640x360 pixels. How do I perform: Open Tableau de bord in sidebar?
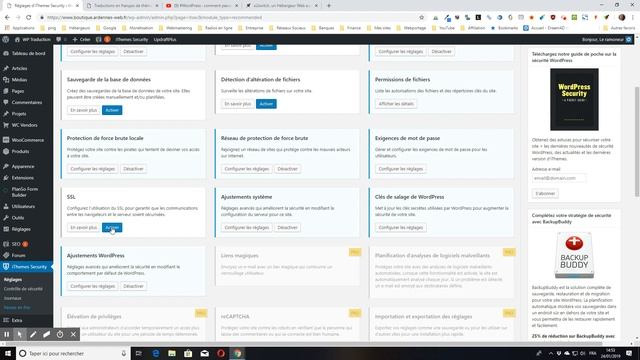27,53
